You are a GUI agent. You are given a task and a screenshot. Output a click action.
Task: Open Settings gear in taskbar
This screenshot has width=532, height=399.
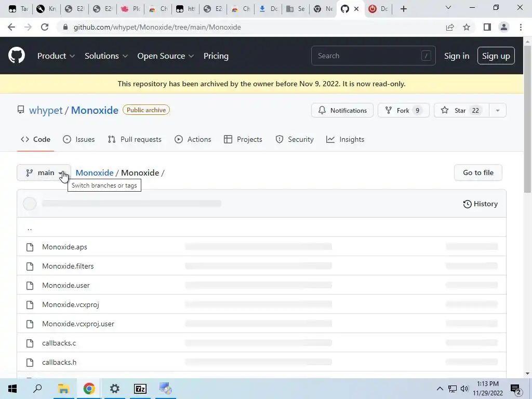pyautogui.click(x=115, y=389)
